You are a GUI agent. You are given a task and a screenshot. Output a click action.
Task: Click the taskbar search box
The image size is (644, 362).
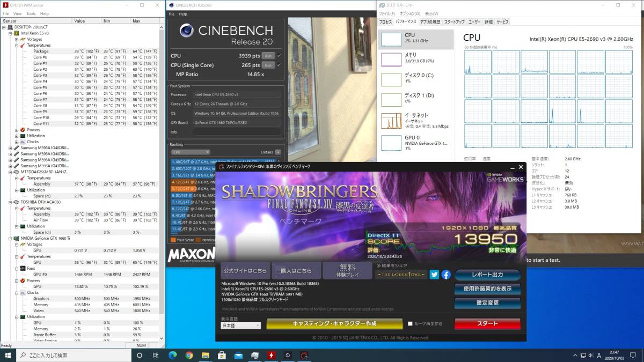pyautogui.click(x=75, y=355)
